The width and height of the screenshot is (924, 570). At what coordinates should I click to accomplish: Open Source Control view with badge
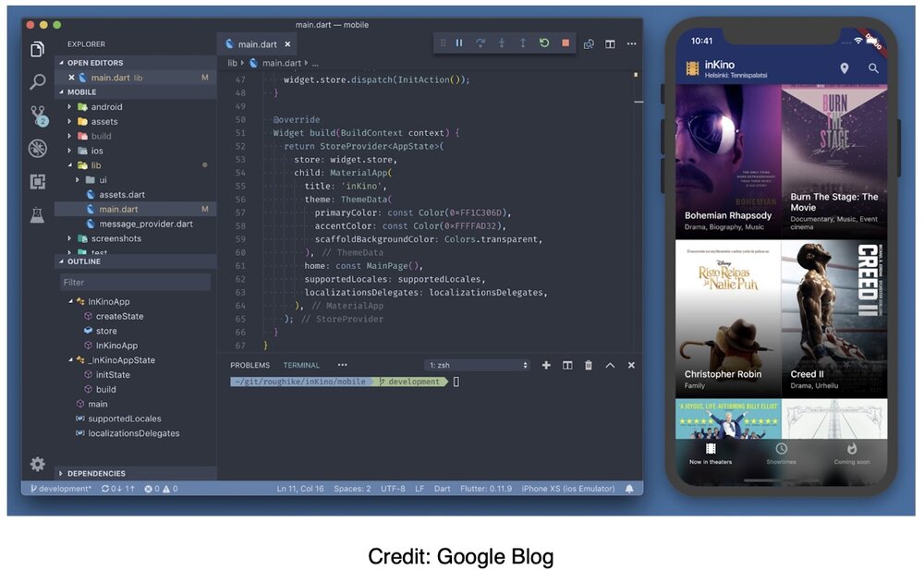[x=38, y=115]
